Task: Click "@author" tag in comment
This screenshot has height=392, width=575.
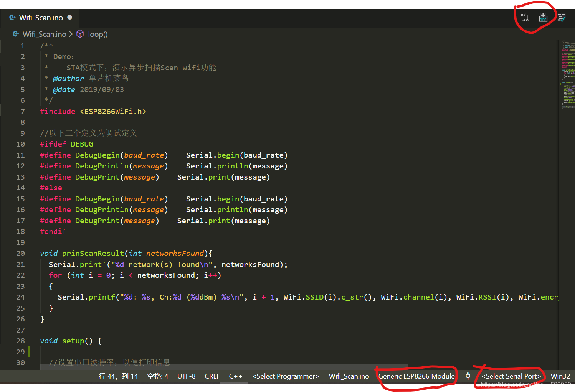Action: [68, 78]
